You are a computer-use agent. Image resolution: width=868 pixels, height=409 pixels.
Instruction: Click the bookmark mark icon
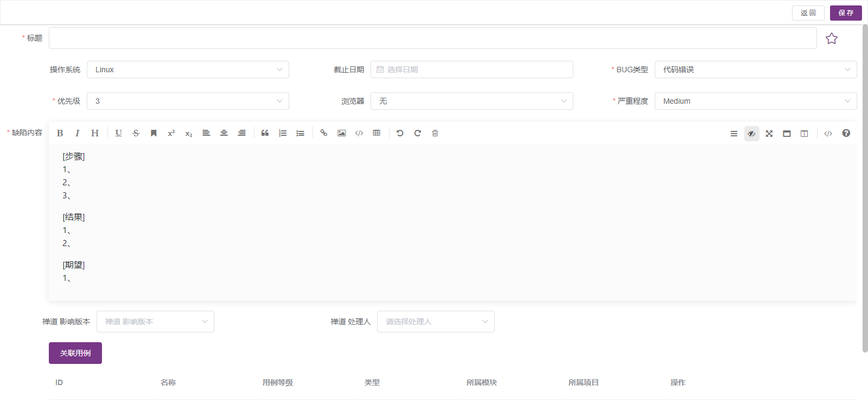154,133
